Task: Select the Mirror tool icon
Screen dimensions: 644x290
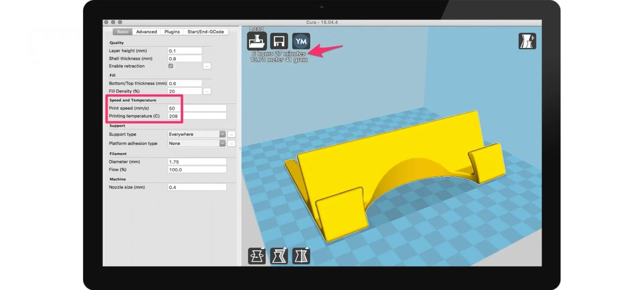Action: point(301,256)
